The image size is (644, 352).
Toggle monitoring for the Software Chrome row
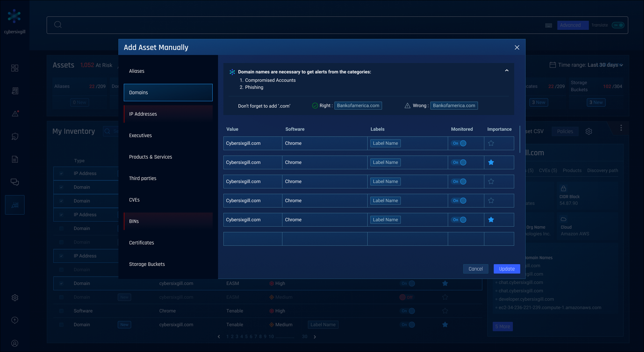[x=408, y=311]
